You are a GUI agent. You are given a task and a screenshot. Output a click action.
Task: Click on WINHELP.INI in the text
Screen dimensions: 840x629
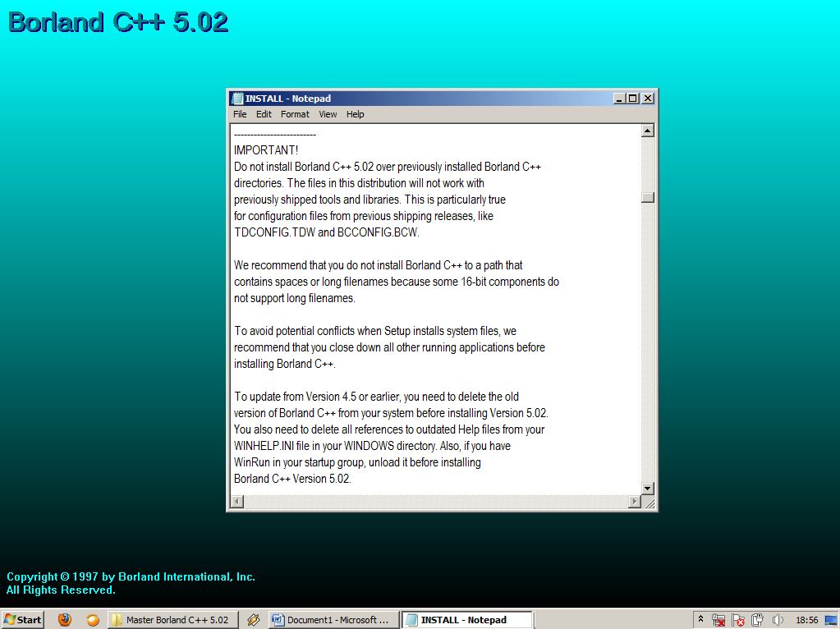[264, 446]
